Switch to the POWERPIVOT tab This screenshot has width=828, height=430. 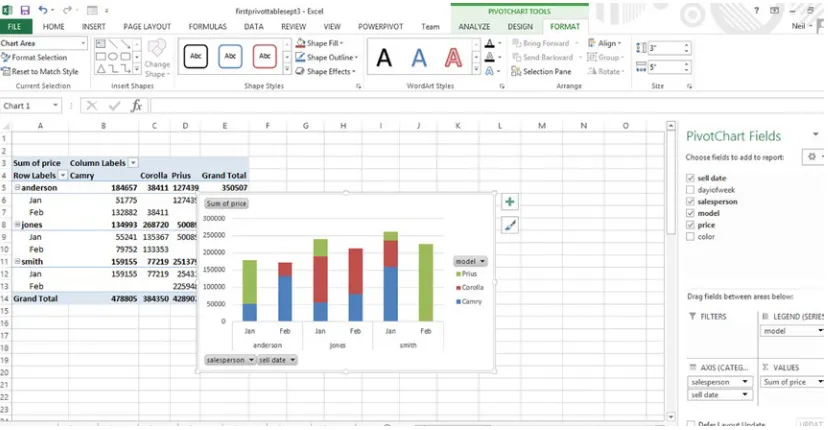click(x=380, y=26)
